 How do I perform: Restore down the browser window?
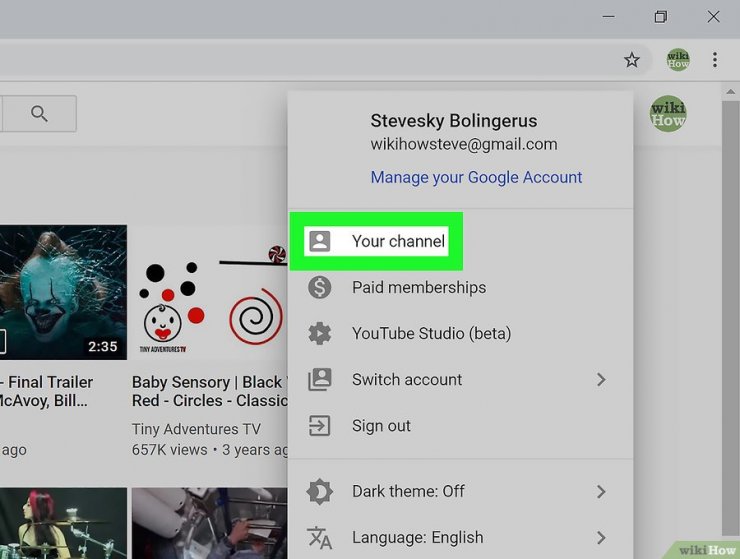pos(661,17)
